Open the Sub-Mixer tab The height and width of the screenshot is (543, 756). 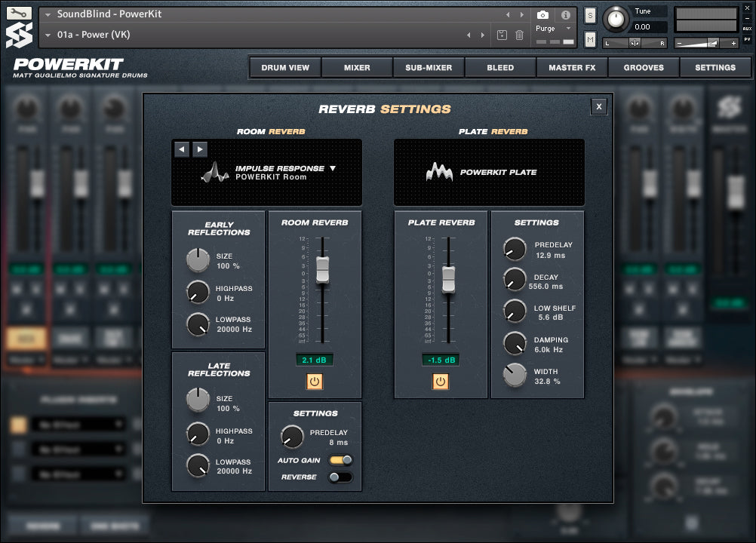click(429, 67)
